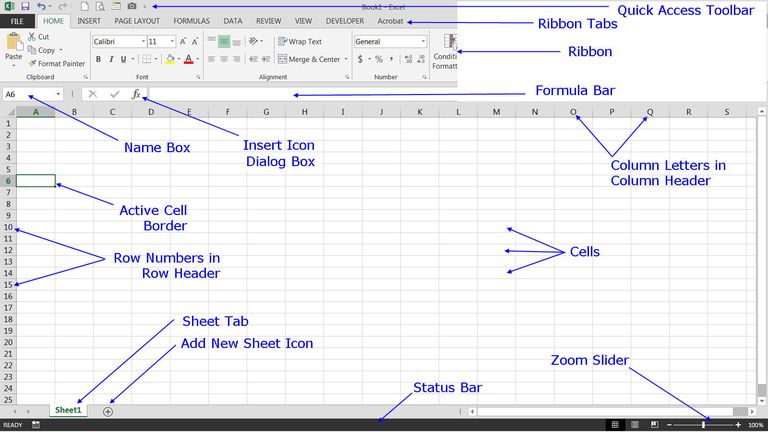Open the Calibri font name dropdown
This screenshot has height=432, width=768.
(144, 42)
